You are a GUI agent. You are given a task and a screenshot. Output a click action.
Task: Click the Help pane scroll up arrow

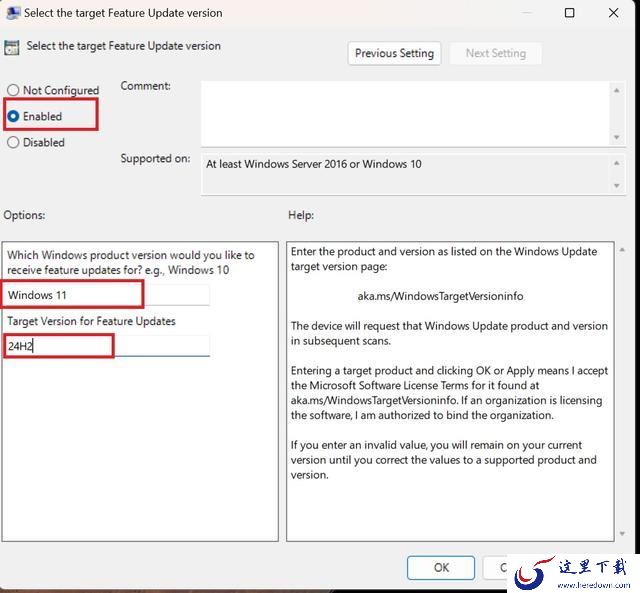coord(622,249)
